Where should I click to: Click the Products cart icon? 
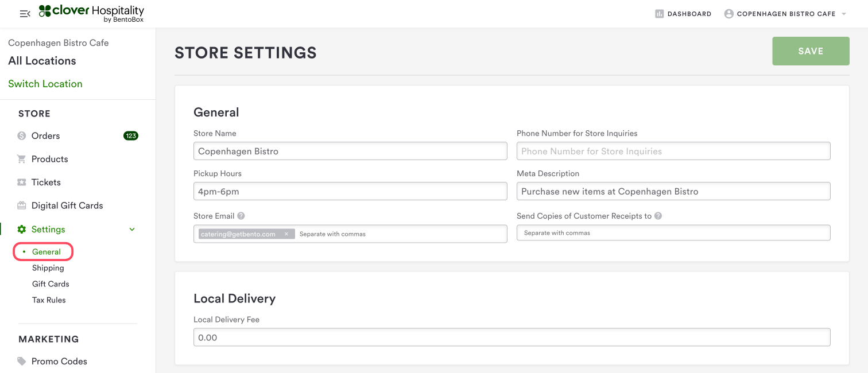22,159
